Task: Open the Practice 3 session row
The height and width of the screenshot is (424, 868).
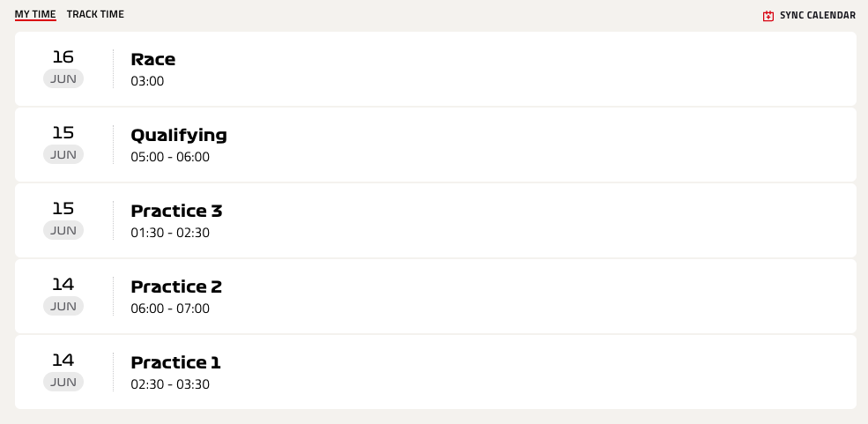Action: (435, 220)
